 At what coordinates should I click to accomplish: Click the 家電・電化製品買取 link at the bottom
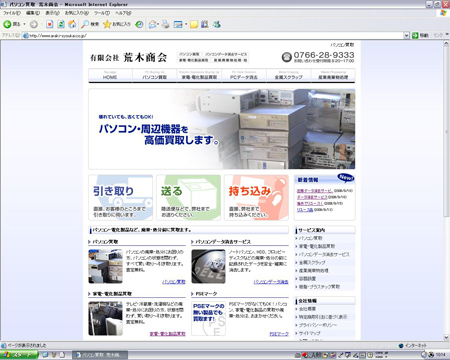[168, 334]
